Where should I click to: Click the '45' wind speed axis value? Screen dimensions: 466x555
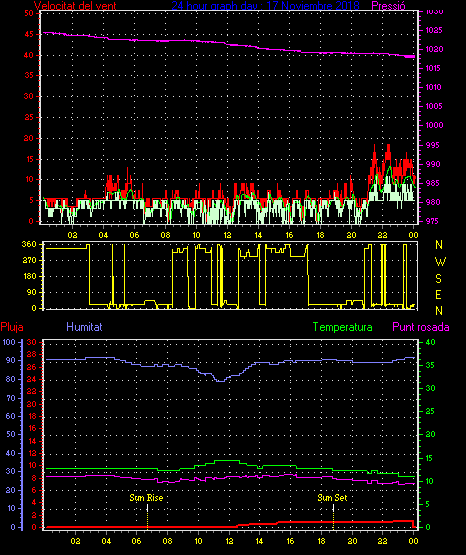[29, 34]
